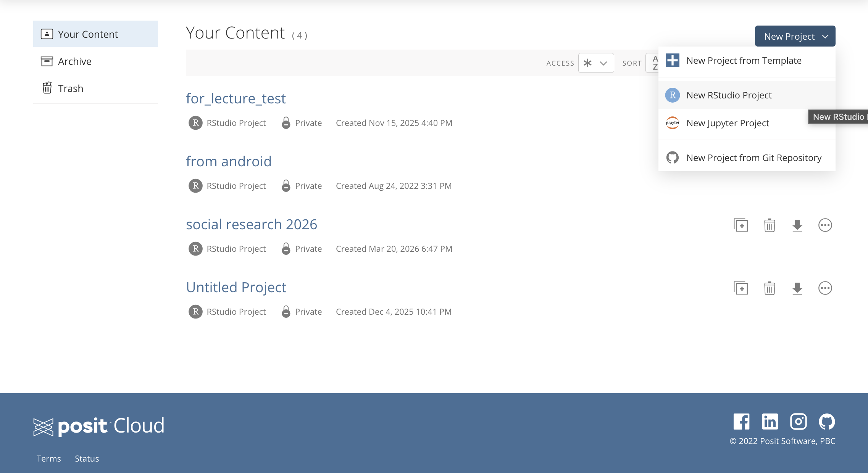The height and width of the screenshot is (473, 868).
Task: Open the for_lecture_test project
Action: coord(236,98)
